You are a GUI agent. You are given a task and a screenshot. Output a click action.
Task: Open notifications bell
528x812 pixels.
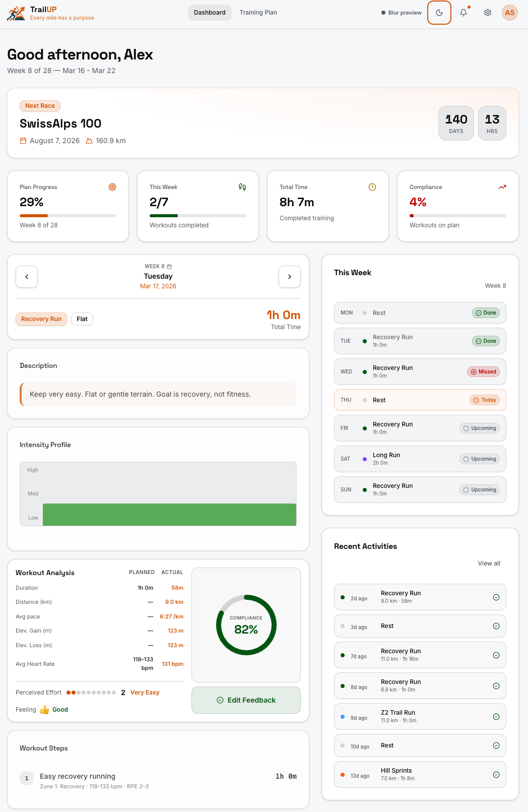point(464,13)
